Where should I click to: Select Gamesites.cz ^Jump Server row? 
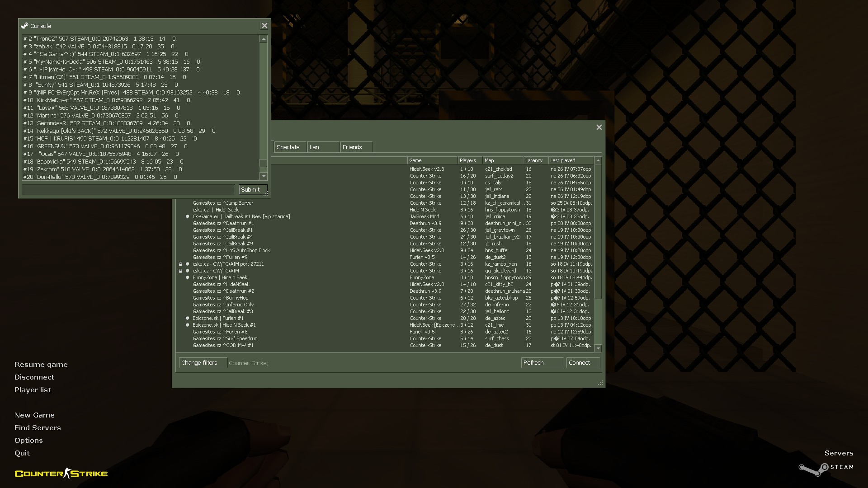click(x=385, y=203)
